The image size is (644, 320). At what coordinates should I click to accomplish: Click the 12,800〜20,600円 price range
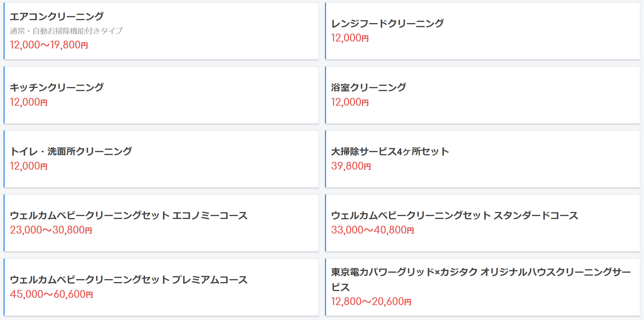(x=371, y=302)
